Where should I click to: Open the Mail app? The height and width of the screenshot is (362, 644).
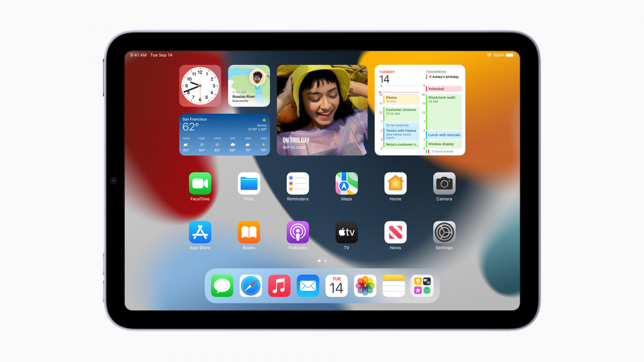tap(308, 285)
